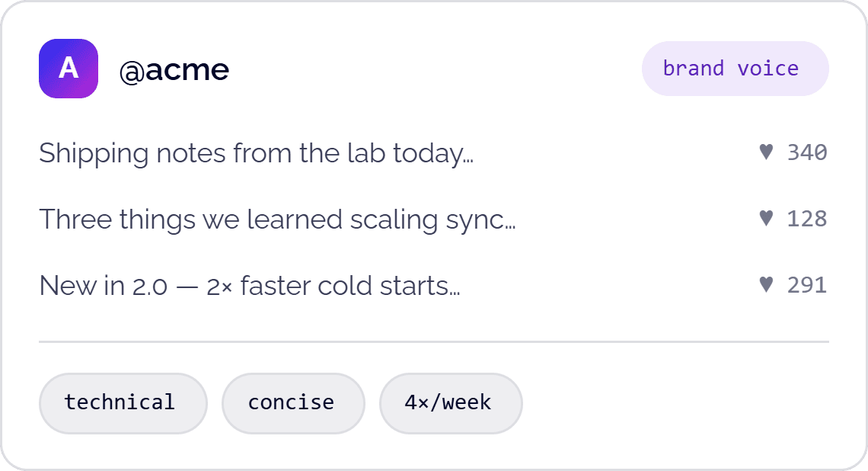Click the letter A inside the avatar
The image size is (868, 471).
click(69, 68)
